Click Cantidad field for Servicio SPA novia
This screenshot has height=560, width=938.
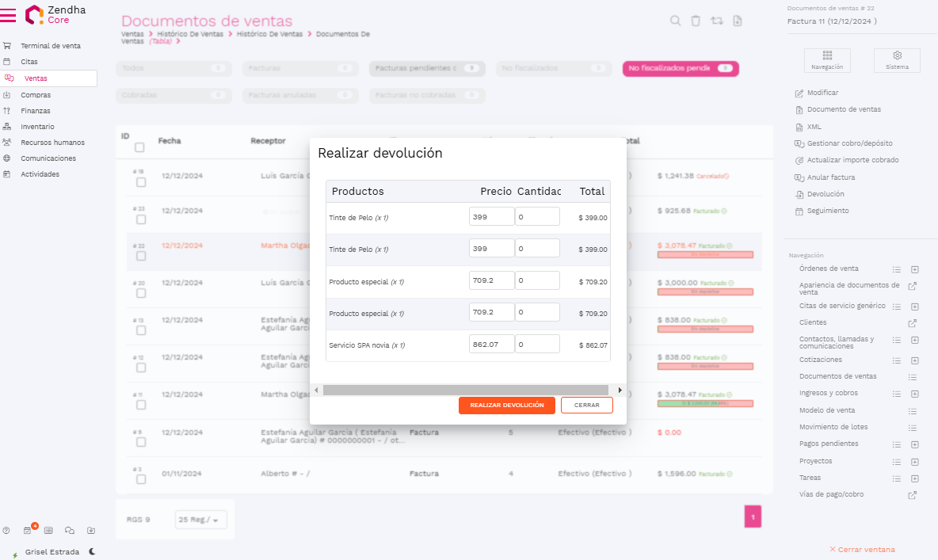click(537, 345)
